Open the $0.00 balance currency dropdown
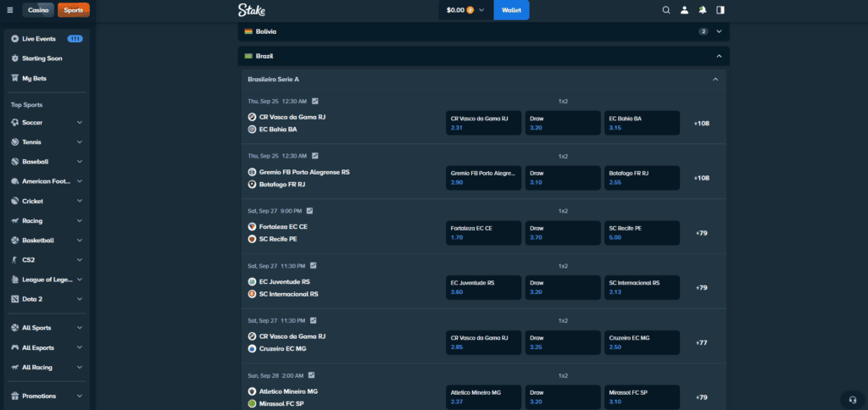The image size is (868, 410). point(465,10)
